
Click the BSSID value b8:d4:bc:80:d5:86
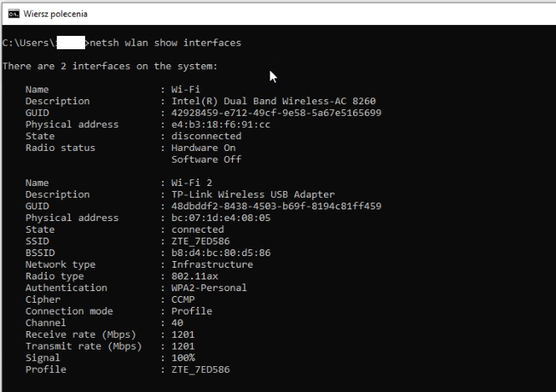(x=221, y=253)
